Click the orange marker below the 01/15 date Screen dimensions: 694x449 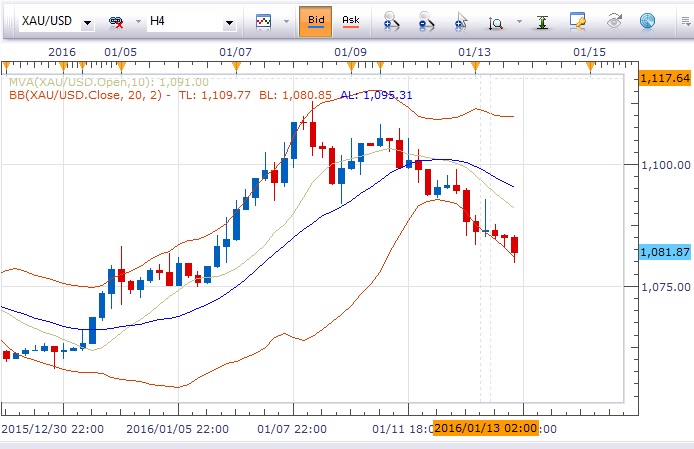click(590, 67)
